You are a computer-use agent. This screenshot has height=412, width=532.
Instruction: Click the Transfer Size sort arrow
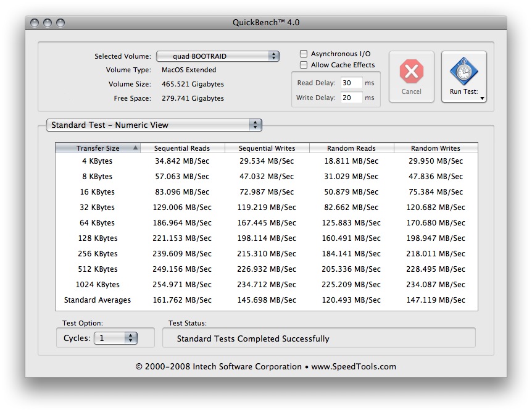point(135,148)
